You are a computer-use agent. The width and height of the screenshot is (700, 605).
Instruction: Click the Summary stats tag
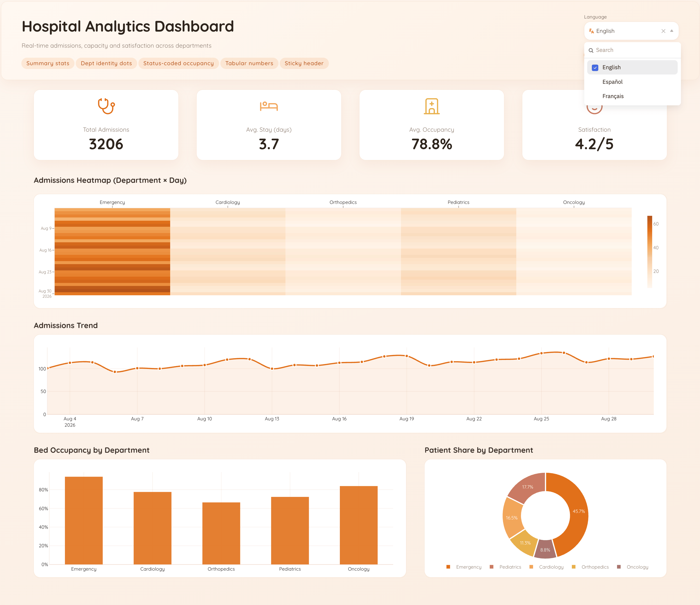[x=48, y=63]
